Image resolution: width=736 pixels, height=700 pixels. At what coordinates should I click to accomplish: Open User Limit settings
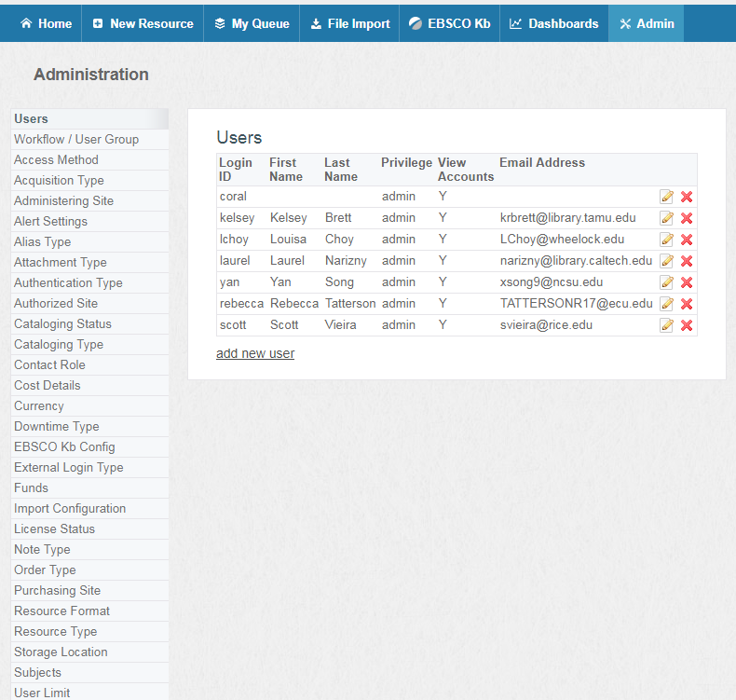[89, 692]
